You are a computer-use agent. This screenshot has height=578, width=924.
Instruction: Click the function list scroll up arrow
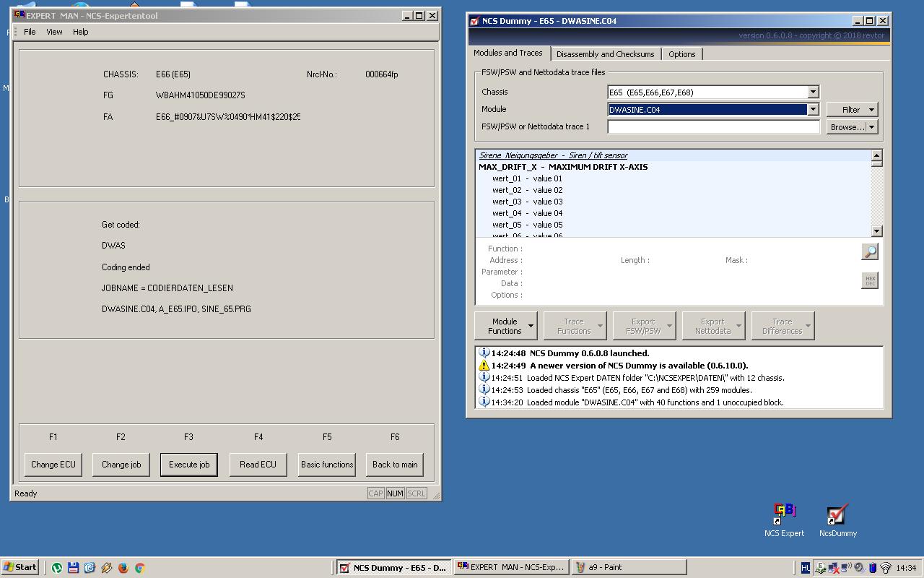(x=876, y=155)
